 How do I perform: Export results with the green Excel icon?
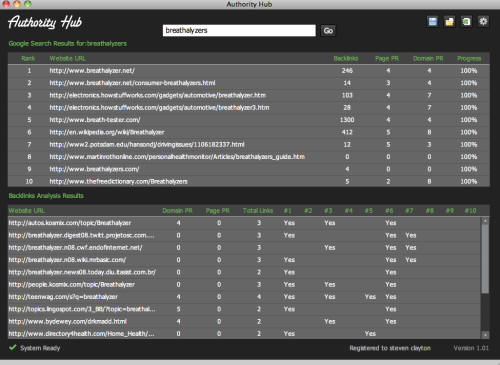coord(466,22)
